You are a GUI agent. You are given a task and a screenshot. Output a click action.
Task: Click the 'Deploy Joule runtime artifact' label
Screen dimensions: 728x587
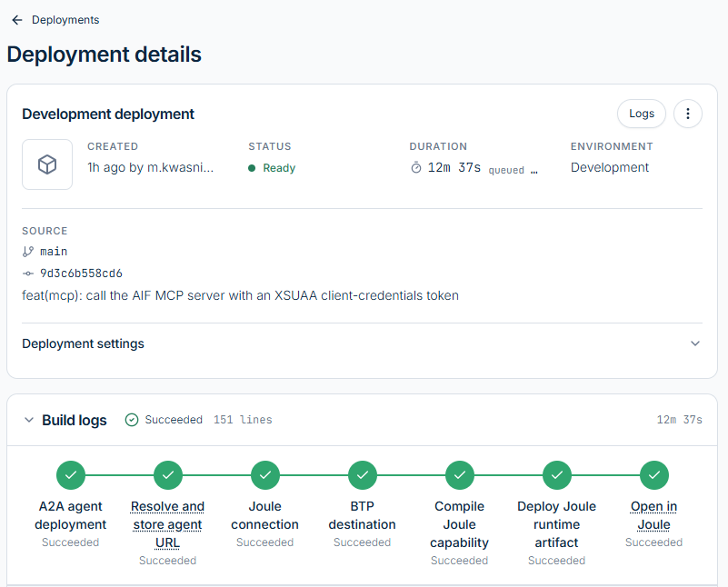(x=556, y=524)
